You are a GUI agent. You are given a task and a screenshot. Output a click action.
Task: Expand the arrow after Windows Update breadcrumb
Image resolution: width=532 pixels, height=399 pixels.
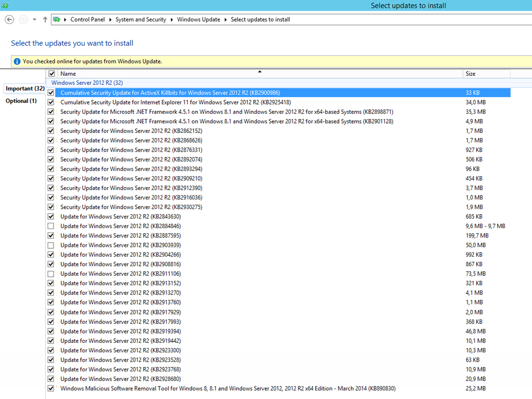[225, 20]
